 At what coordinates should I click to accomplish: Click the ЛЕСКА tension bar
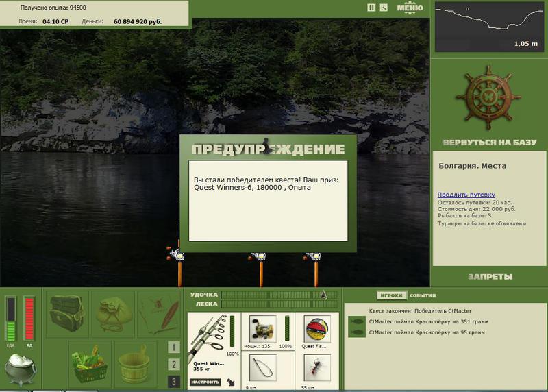pos(279,304)
